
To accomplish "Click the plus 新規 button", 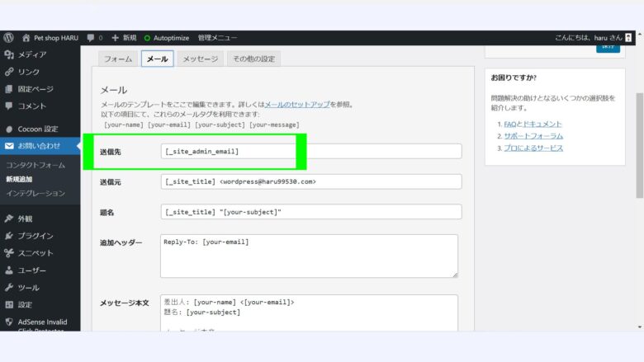I will click(x=124, y=38).
